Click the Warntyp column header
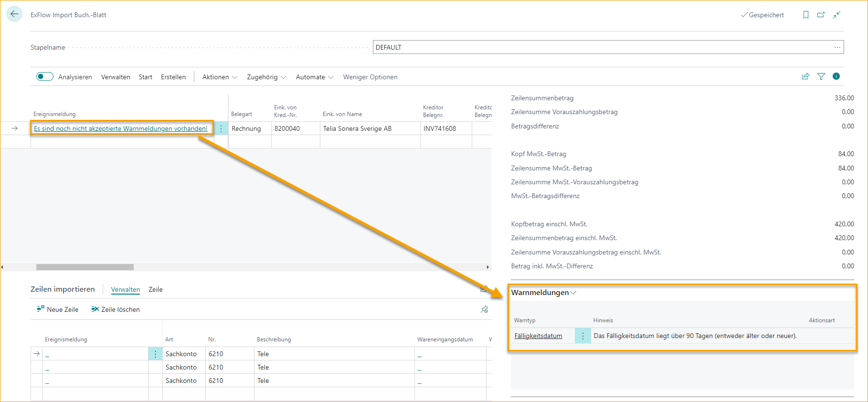The image size is (868, 402). coord(525,320)
